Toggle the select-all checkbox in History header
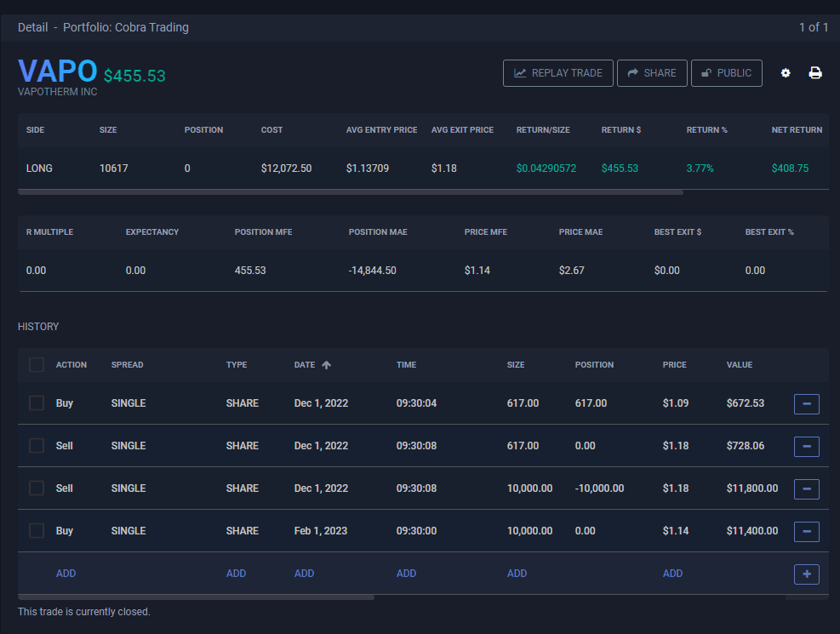The width and height of the screenshot is (840, 634). tap(37, 365)
